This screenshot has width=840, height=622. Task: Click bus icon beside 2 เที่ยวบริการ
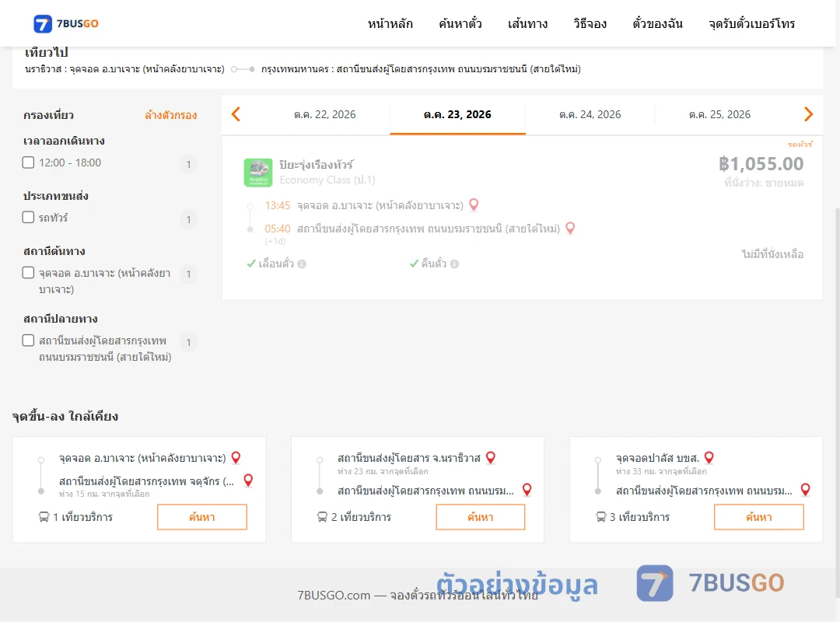point(322,517)
